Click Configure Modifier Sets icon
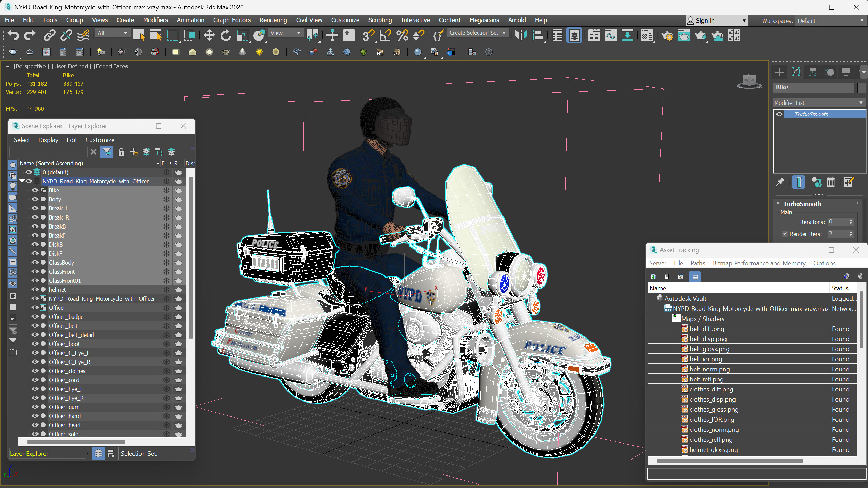868x488 pixels. pos(849,182)
